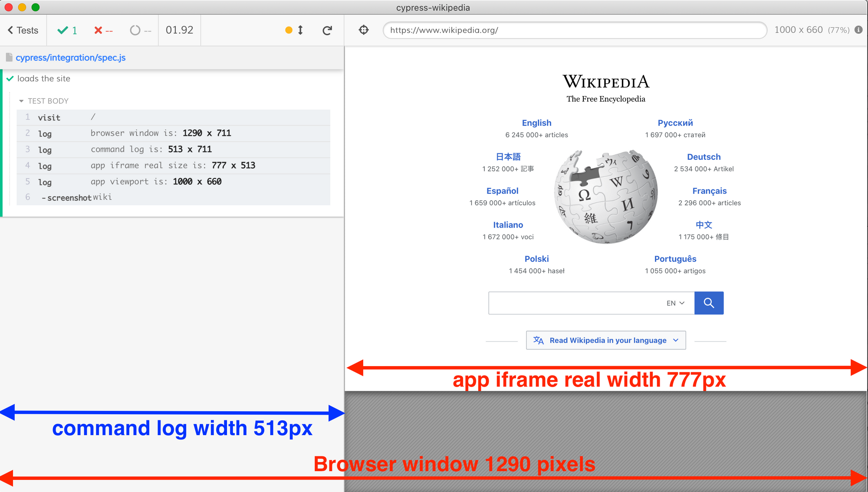Viewport: 868px width, 492px height.
Task: Click the Wikipedia puzzle globe logo
Action: tap(606, 196)
